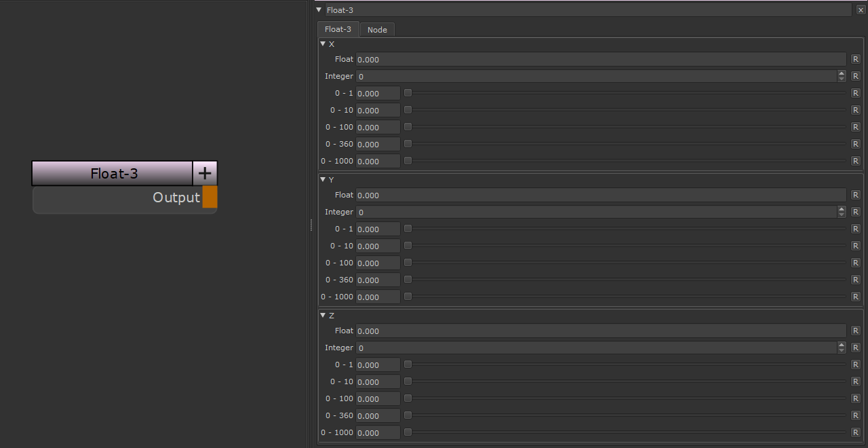
Task: Collapse the X parameter group
Action: point(323,43)
